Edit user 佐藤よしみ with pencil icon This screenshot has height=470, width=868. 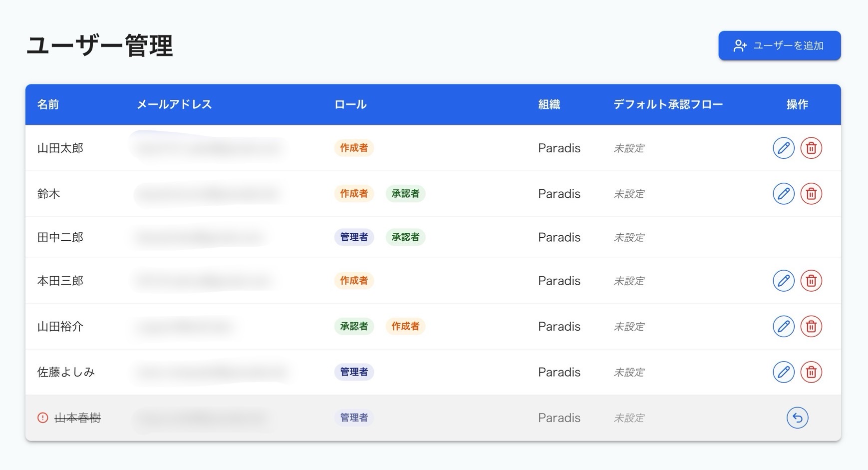[x=783, y=372]
